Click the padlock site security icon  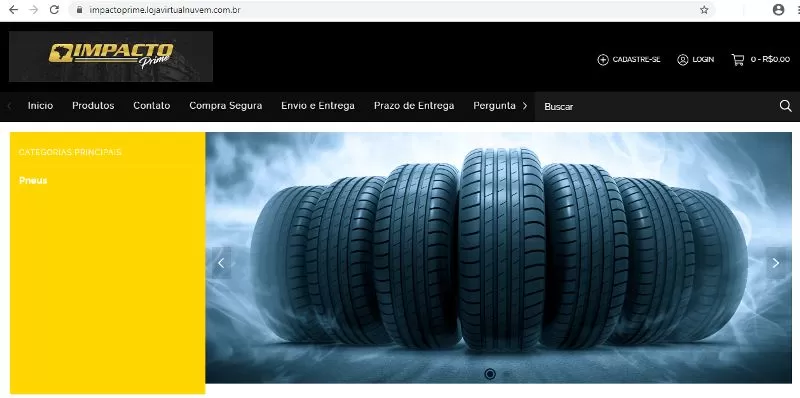click(x=79, y=10)
